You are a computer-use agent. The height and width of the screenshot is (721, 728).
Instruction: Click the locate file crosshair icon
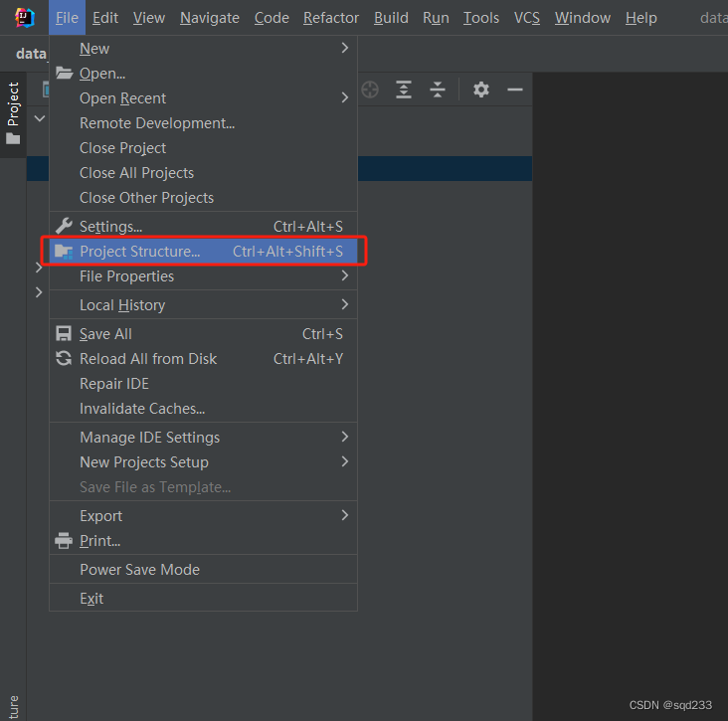point(370,90)
